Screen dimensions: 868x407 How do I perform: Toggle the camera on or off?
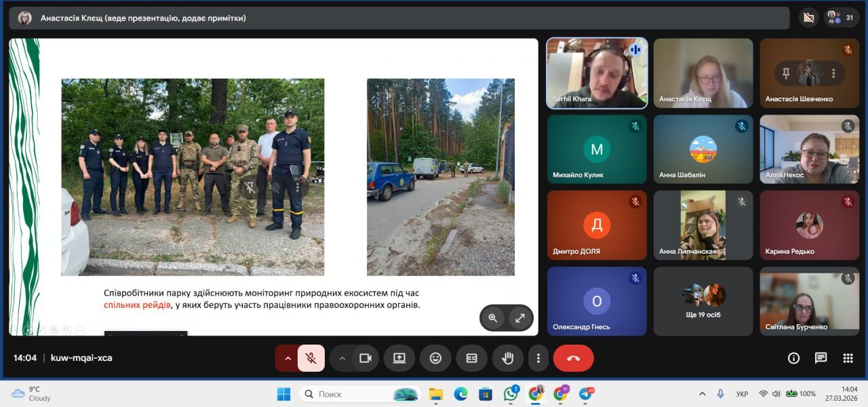pyautogui.click(x=366, y=358)
